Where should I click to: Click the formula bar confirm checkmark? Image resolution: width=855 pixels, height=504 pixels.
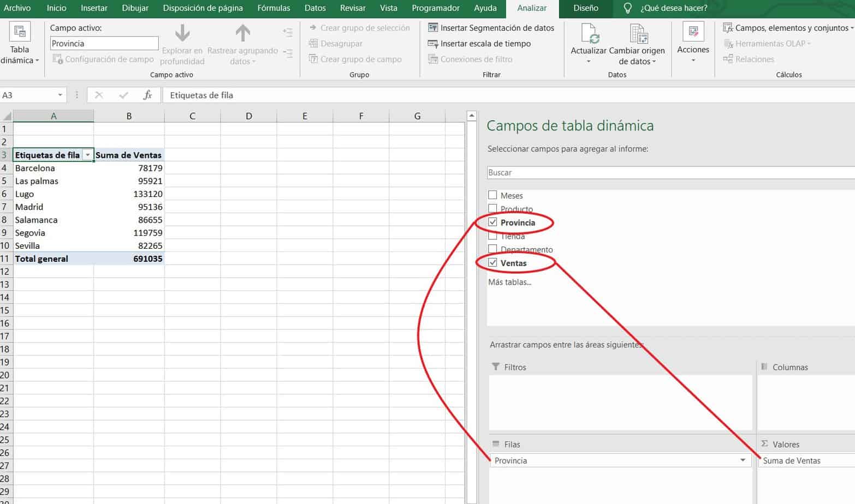(123, 95)
